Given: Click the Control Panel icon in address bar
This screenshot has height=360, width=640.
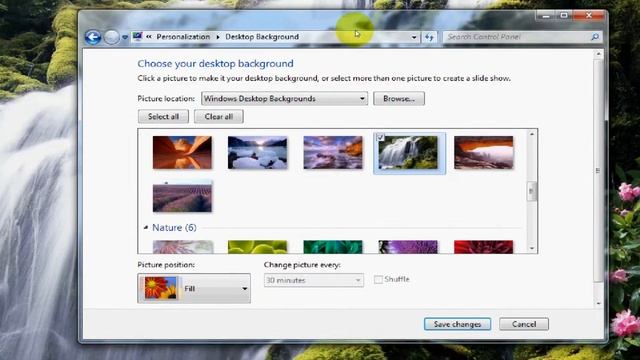Looking at the screenshot, I should point(138,37).
